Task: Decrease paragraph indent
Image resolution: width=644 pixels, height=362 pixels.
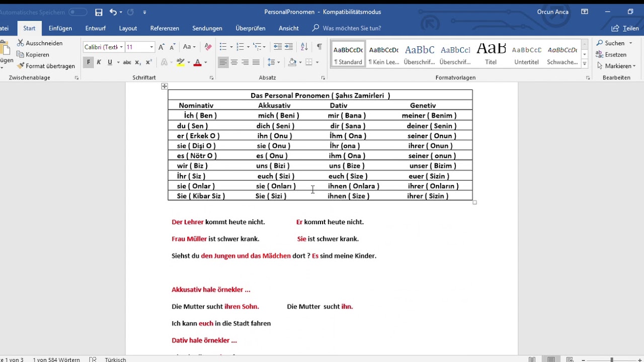Action: click(278, 47)
